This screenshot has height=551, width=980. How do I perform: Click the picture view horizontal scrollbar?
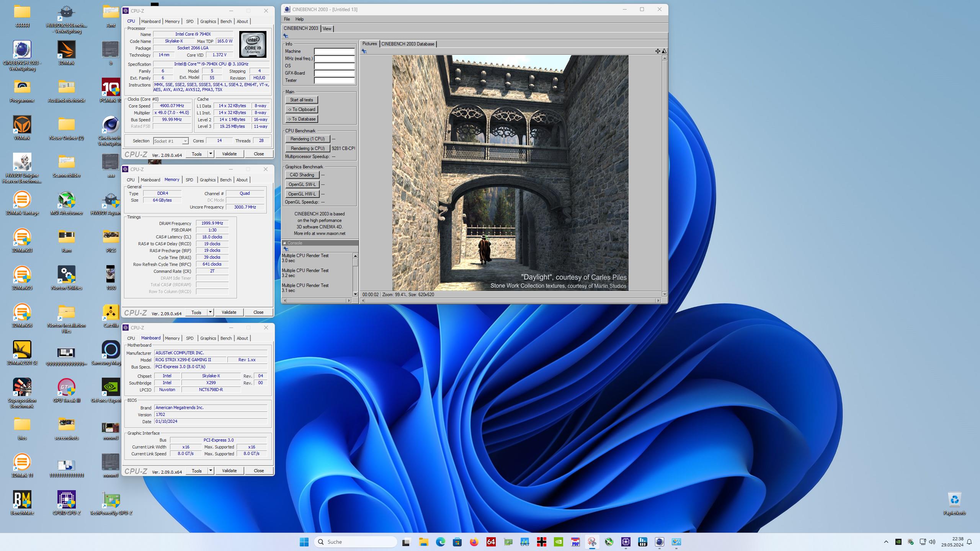[511, 300]
